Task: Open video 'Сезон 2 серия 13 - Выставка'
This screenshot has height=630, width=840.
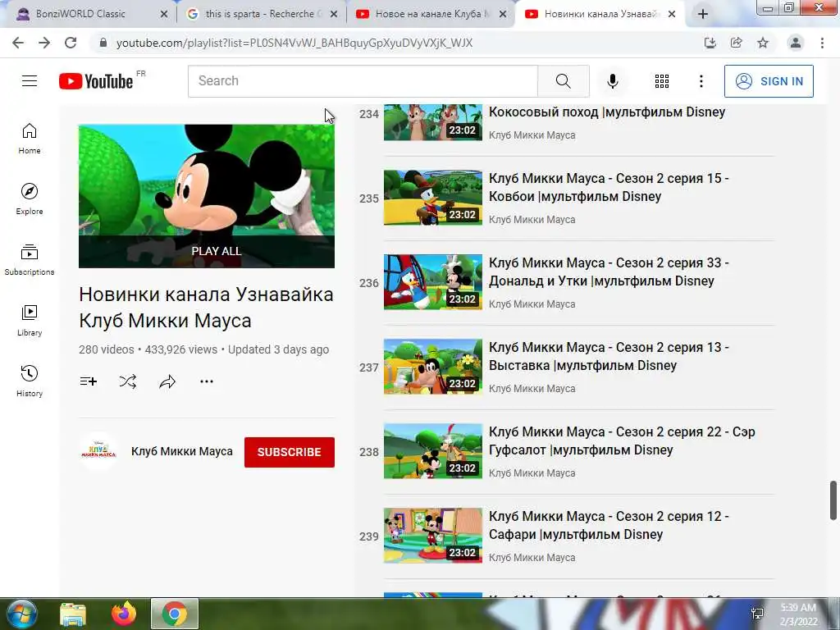Action: click(x=609, y=356)
